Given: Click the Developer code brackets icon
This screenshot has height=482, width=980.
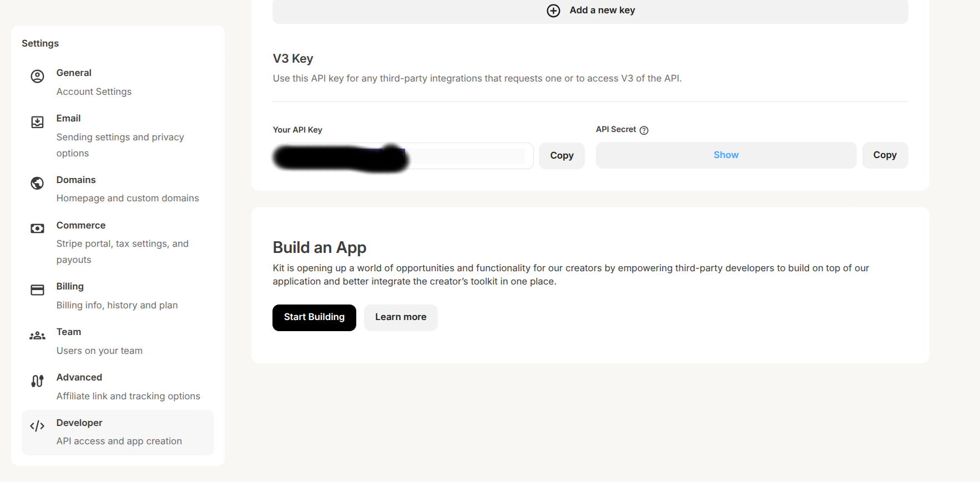Looking at the screenshot, I should 37,426.
